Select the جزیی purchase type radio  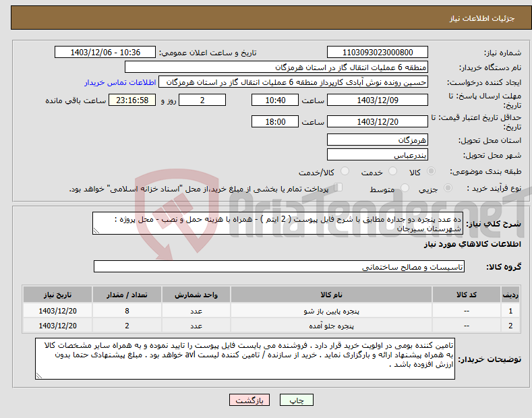point(448,187)
